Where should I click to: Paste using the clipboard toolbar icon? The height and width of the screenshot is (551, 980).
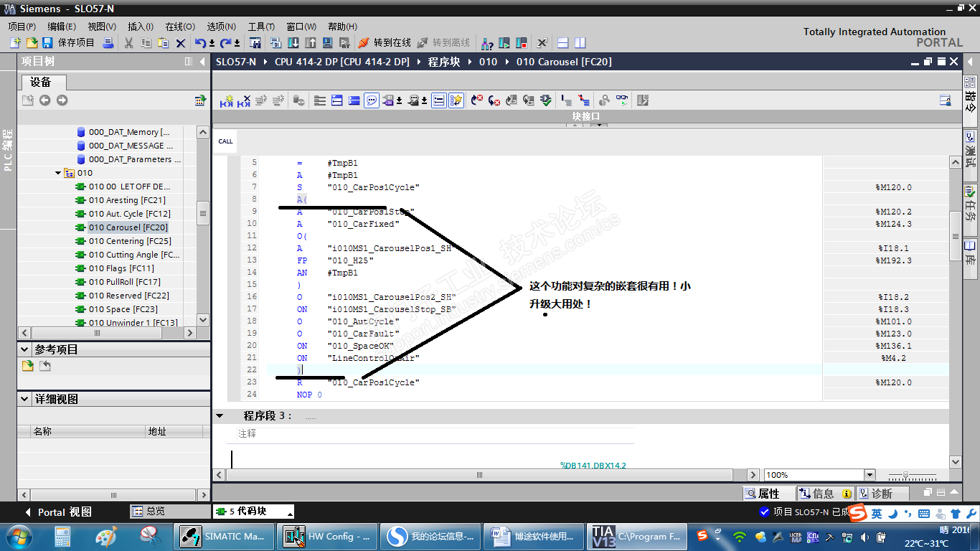click(164, 43)
